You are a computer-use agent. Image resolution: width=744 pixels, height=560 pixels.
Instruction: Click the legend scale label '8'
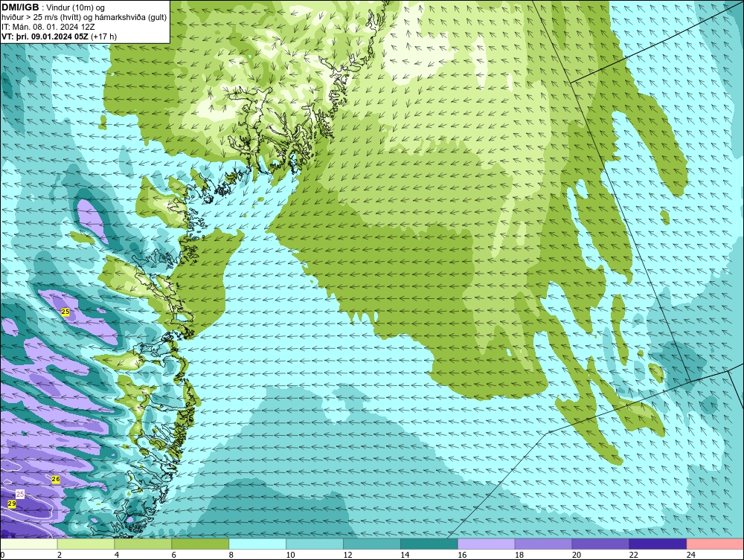pos(231,555)
